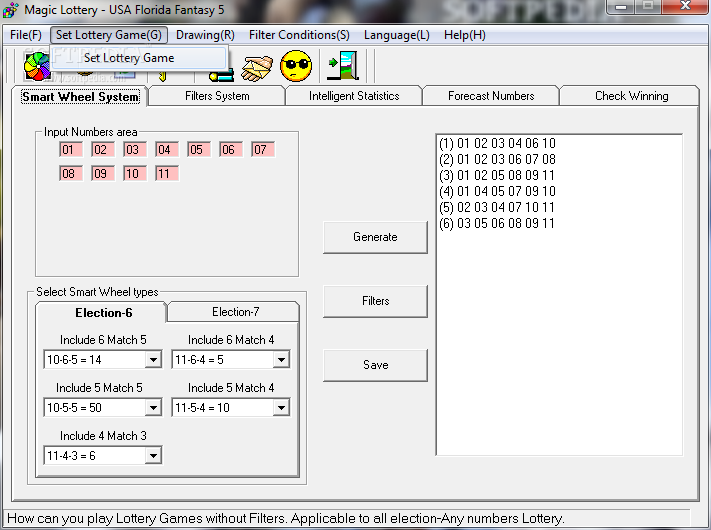The height and width of the screenshot is (530, 711).
Task: Click the colorful pinwheel toolbar icon
Action: [x=37, y=66]
